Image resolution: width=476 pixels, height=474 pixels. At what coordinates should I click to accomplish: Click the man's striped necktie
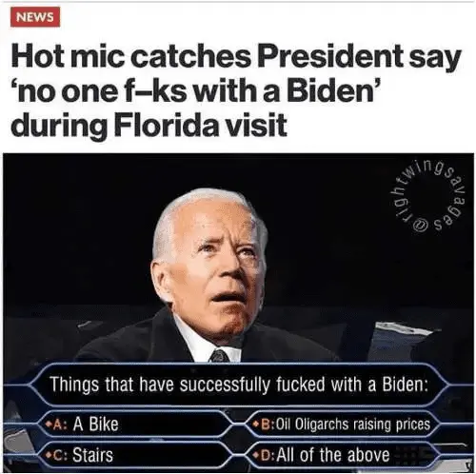pyautogui.click(x=219, y=355)
